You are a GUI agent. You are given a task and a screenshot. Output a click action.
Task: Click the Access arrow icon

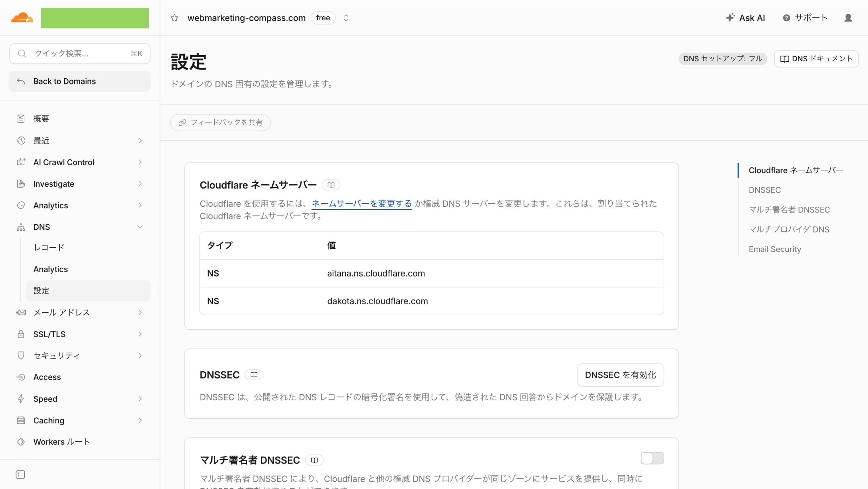tap(21, 377)
